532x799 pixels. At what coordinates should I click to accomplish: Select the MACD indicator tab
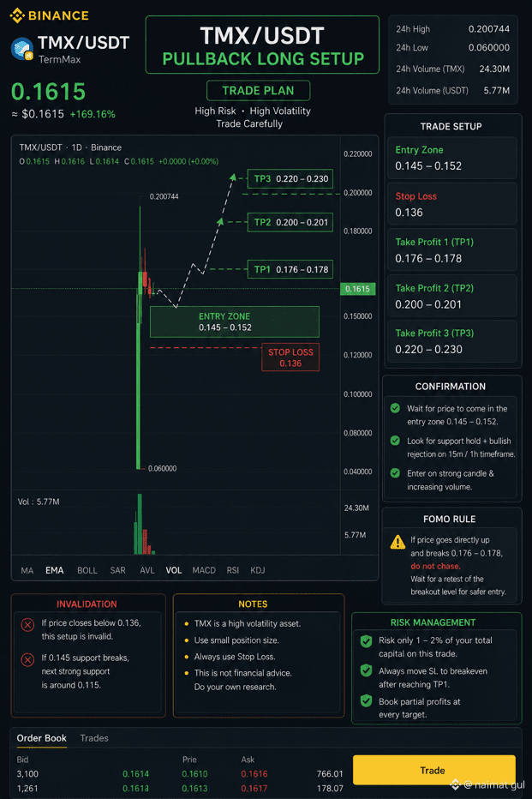click(204, 570)
